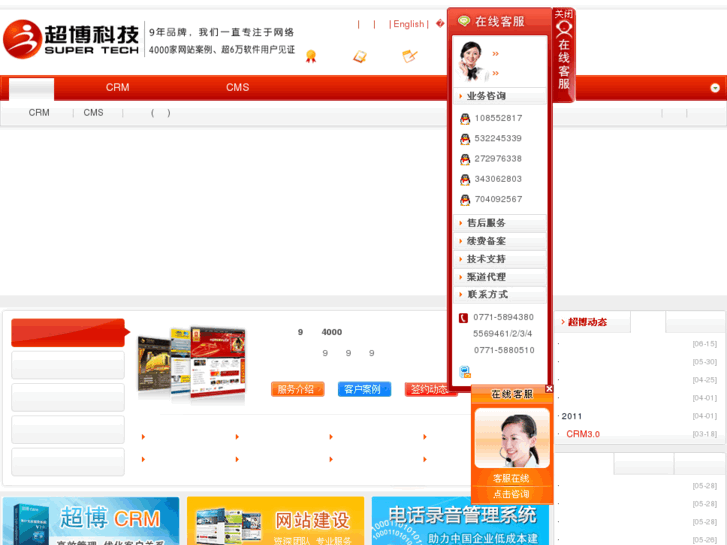
Task: Click the red 签约动态 button
Action: 429,389
